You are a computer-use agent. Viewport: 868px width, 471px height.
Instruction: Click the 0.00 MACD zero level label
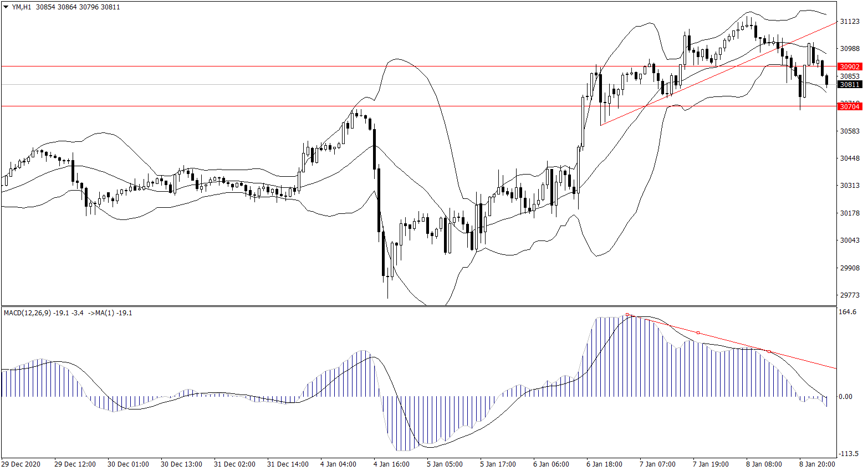click(846, 397)
